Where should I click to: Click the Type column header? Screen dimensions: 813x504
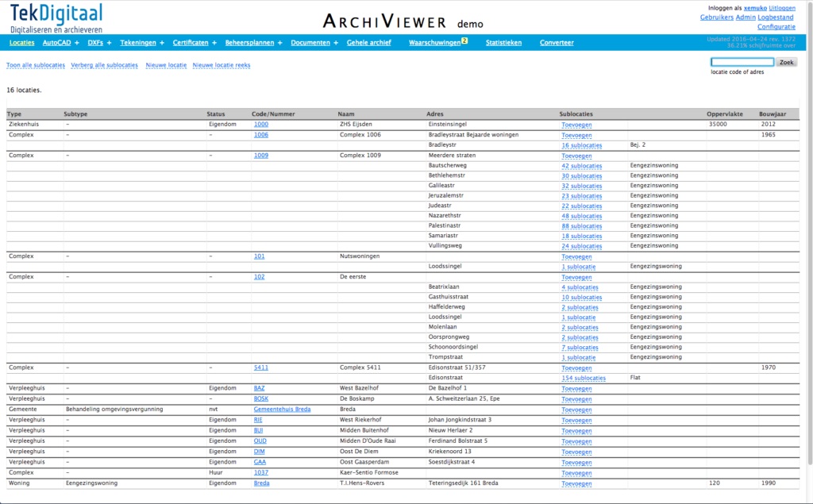point(14,114)
